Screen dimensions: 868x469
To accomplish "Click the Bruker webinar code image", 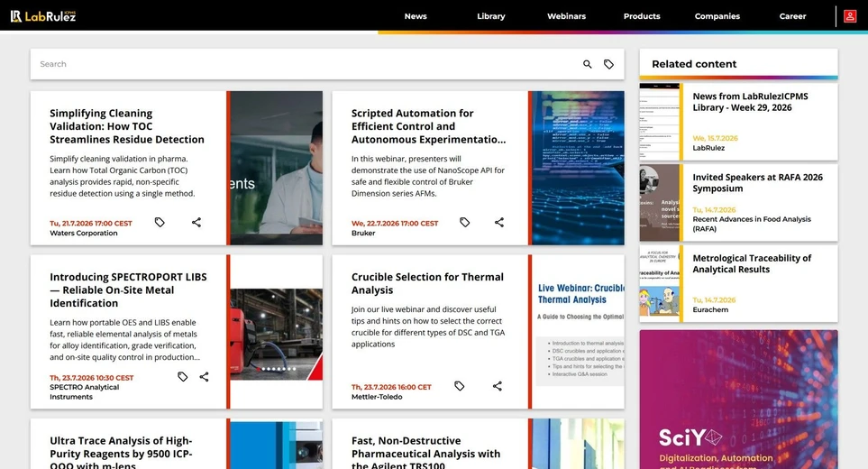I will click(578, 168).
